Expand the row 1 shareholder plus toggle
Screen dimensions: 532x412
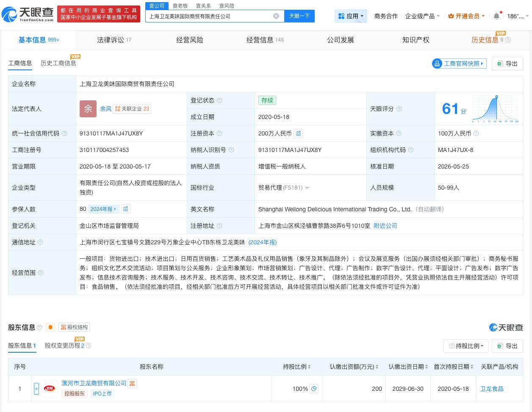[x=36, y=388]
